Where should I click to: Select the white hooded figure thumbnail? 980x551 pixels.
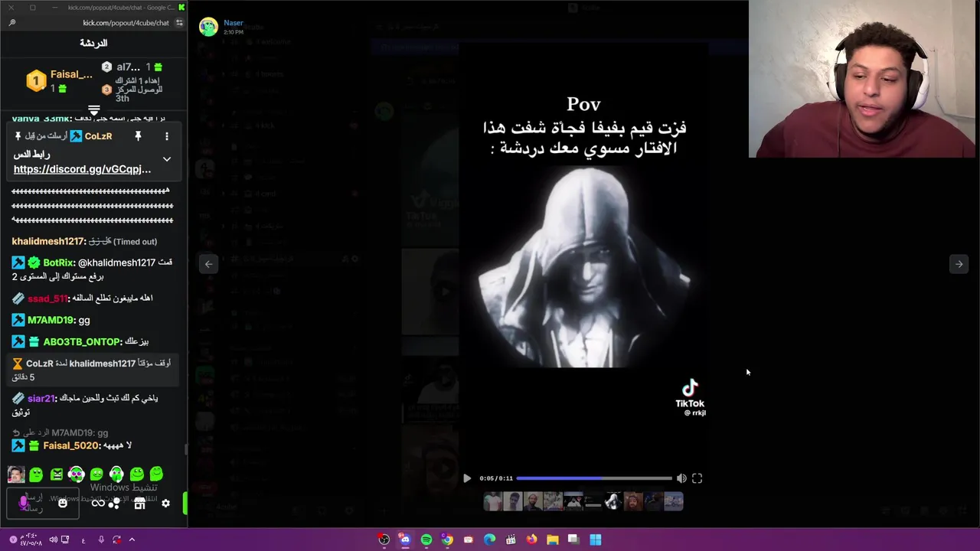(612, 501)
